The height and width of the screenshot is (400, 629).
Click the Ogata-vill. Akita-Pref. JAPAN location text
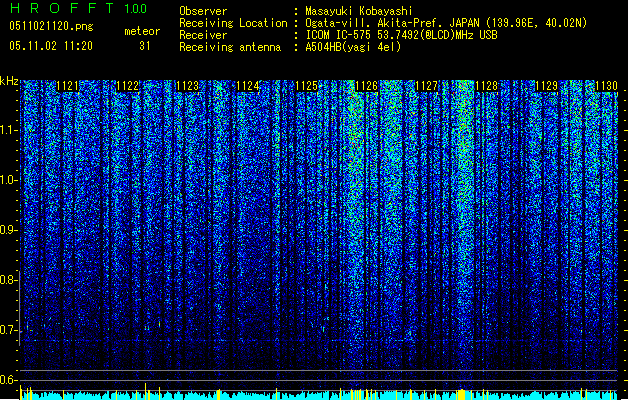point(446,23)
